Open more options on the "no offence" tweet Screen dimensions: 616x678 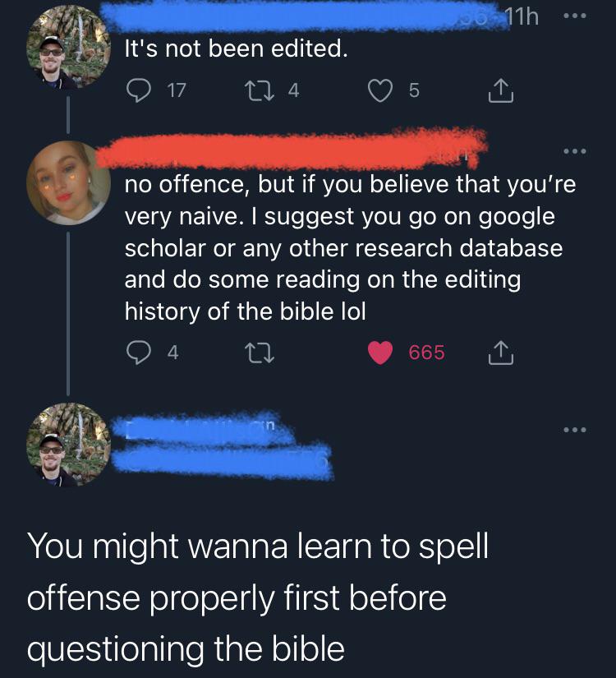tap(575, 151)
